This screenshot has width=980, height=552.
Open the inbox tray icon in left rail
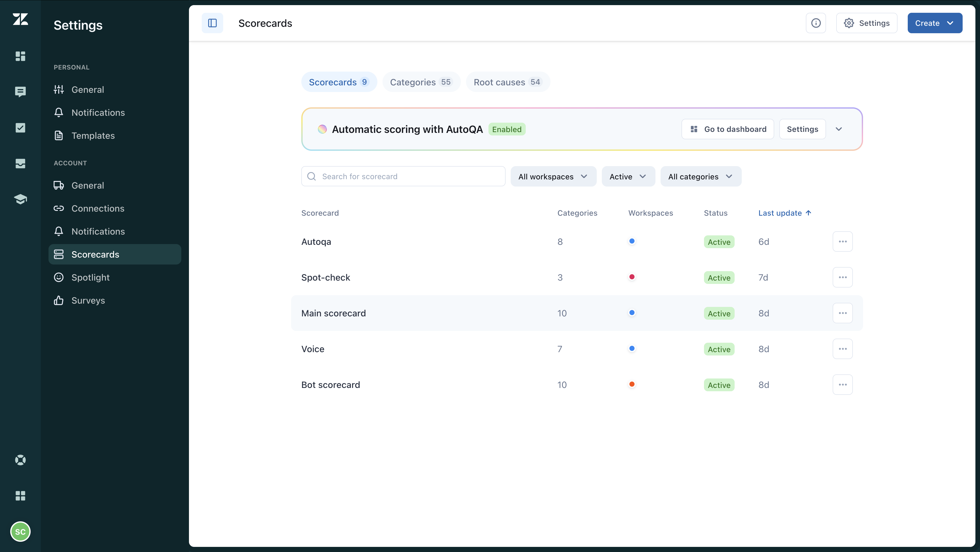click(x=20, y=163)
